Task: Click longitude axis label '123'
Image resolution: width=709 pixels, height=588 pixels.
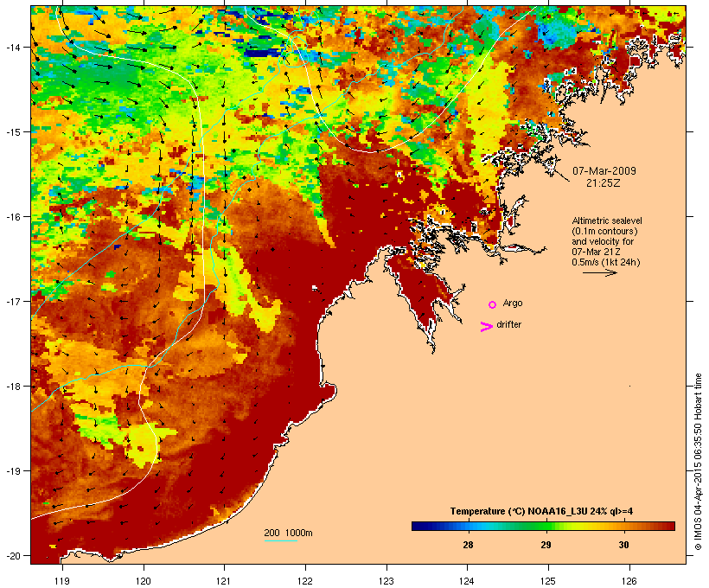Action: (x=386, y=581)
